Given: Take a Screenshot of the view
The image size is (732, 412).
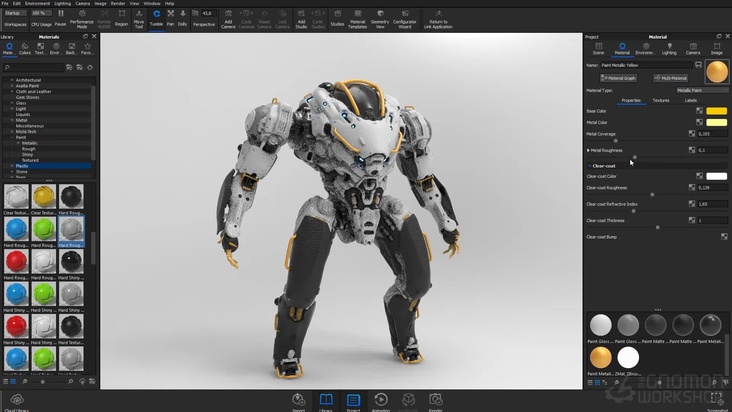Looking at the screenshot, I should 717,402.
